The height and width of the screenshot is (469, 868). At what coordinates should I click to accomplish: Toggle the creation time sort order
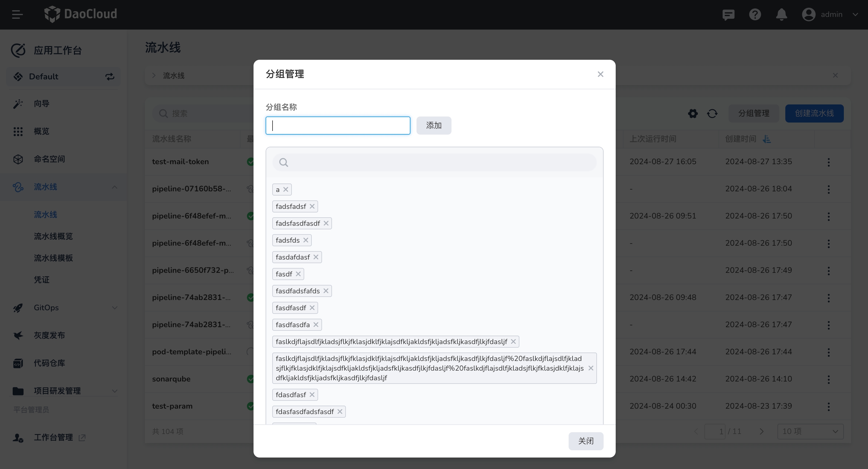click(x=767, y=139)
